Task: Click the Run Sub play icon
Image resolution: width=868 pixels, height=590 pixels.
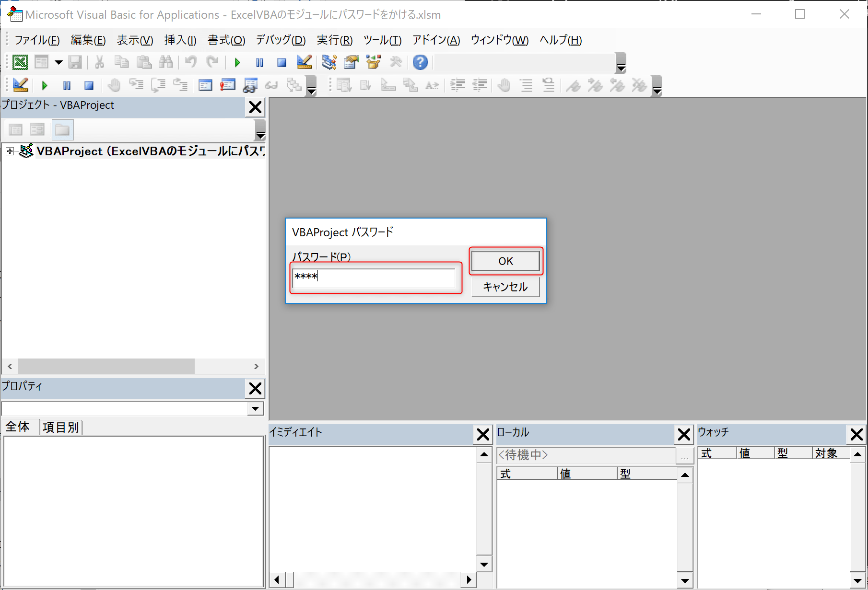Action: point(237,62)
